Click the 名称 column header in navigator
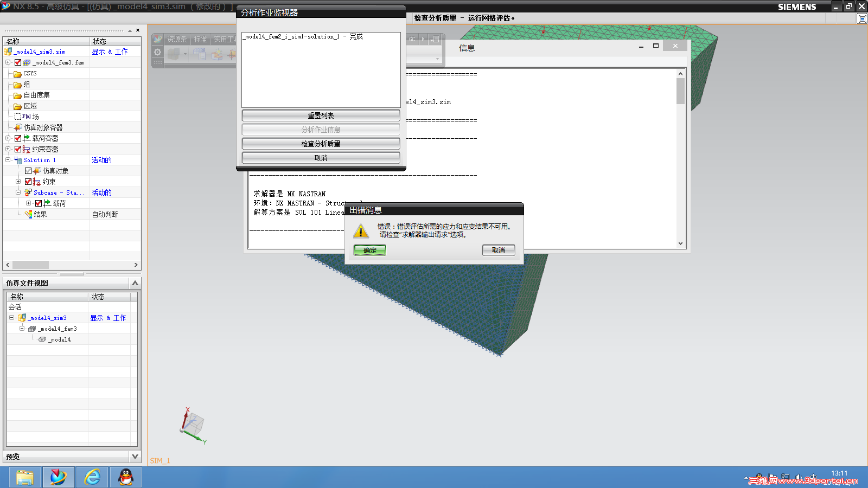Screen dimensions: 868x488 [46, 41]
